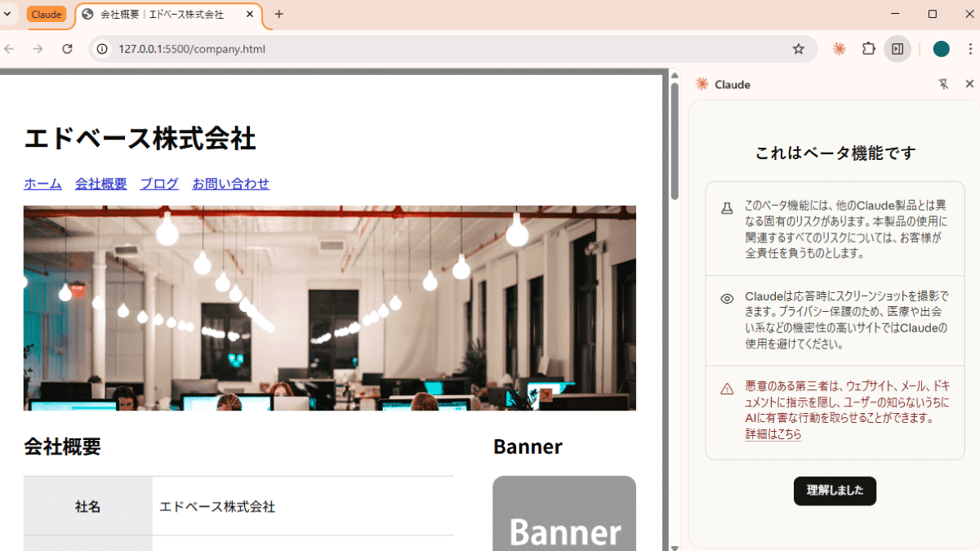Click the エドベース株式会社 page heading

(140, 139)
